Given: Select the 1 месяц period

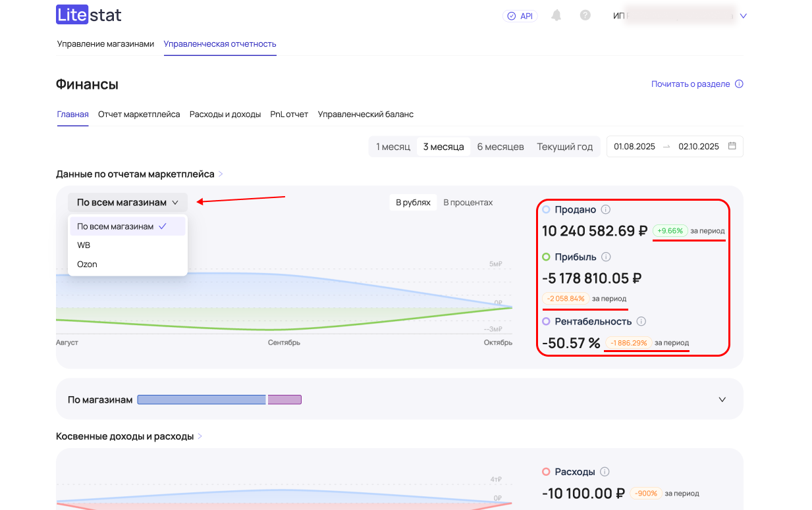Looking at the screenshot, I should (393, 147).
